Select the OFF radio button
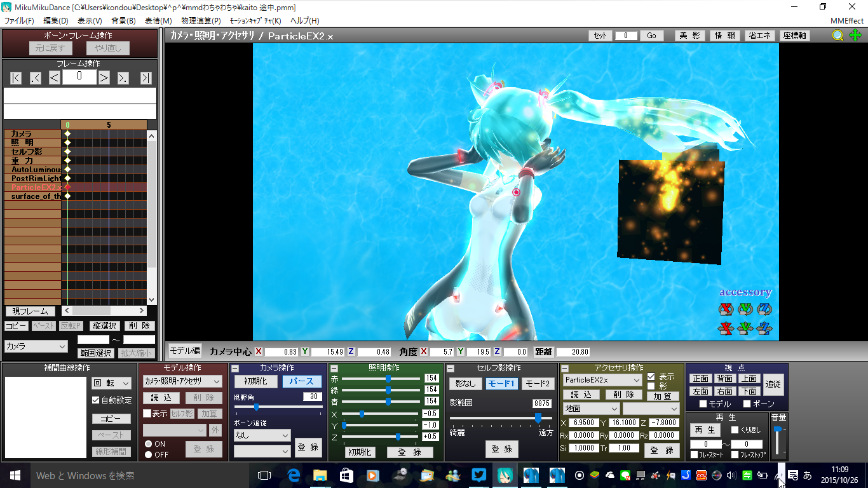The width and height of the screenshot is (868, 488). pos(148,454)
